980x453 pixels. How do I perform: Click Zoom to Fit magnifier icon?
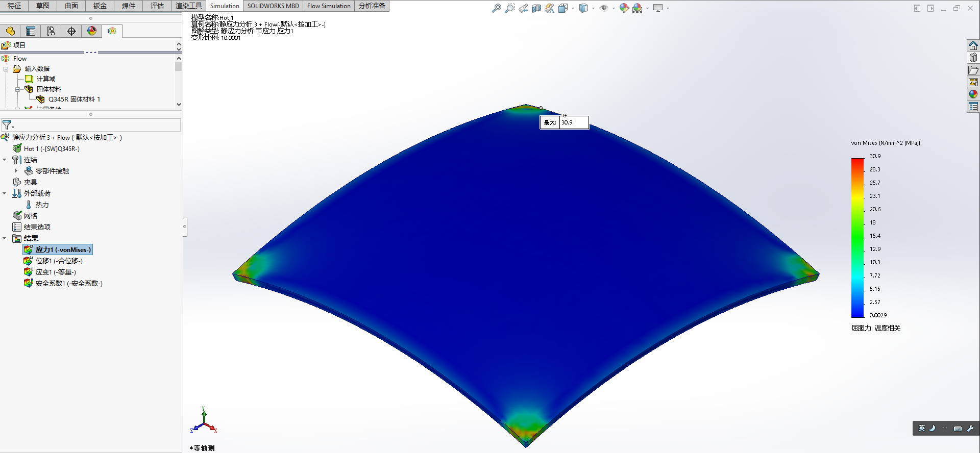[x=496, y=8]
